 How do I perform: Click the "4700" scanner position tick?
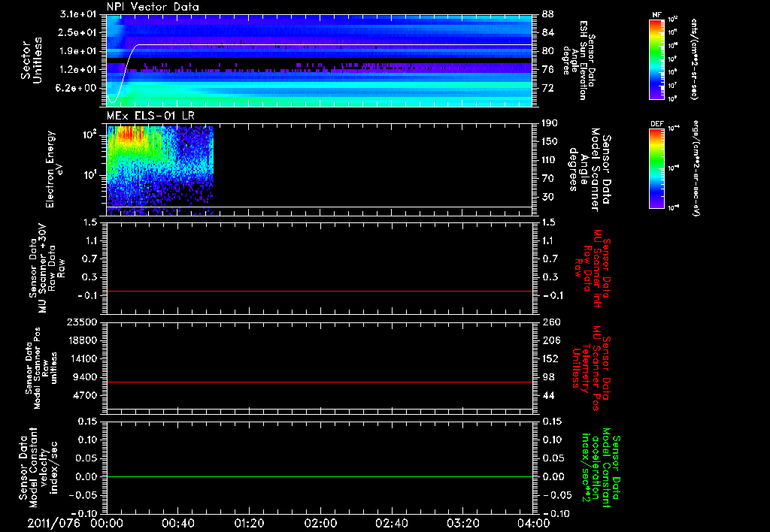tap(86, 395)
